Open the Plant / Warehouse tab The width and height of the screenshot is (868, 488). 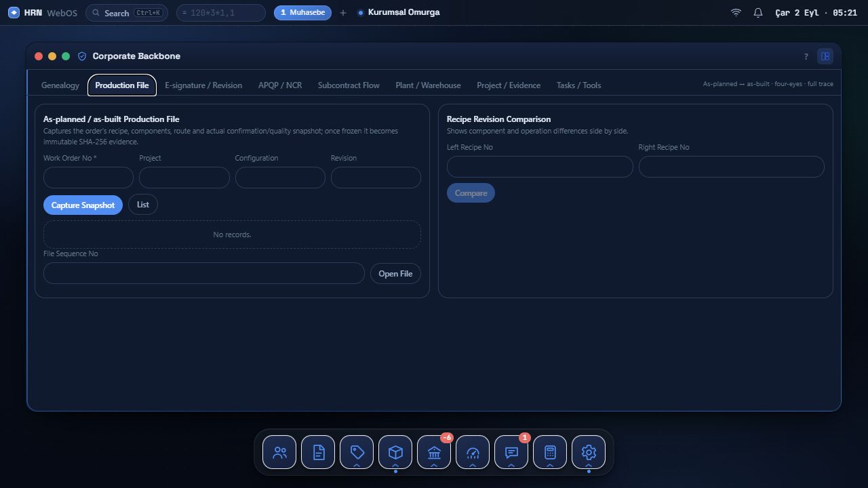tap(428, 85)
